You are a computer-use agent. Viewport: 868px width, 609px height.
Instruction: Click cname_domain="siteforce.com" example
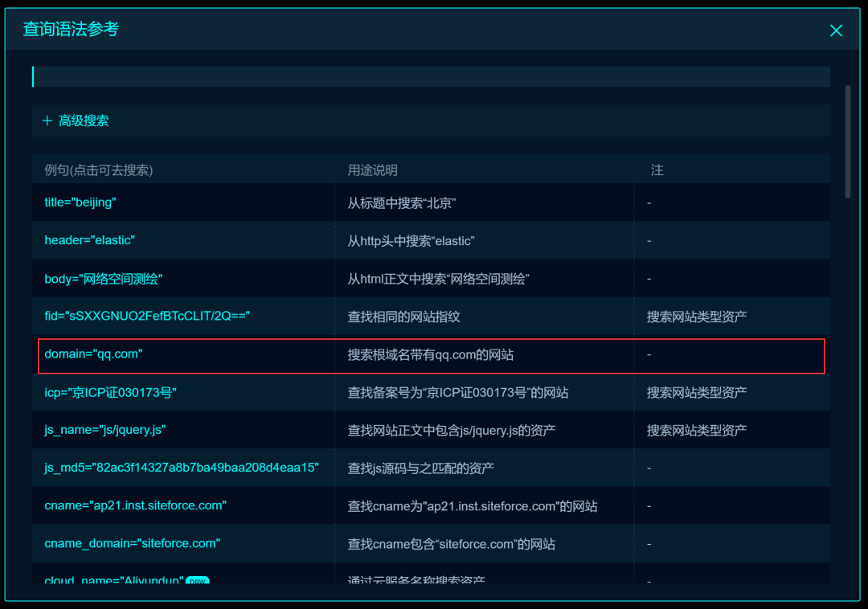(132, 544)
